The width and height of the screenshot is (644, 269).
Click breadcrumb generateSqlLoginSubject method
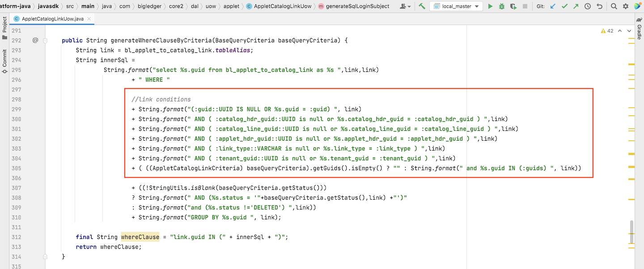(354, 6)
